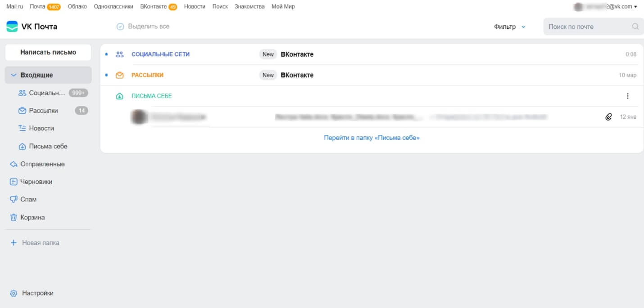The width and height of the screenshot is (644, 308).
Task: Open Знакомства in the top navigation
Action: [x=249, y=7]
